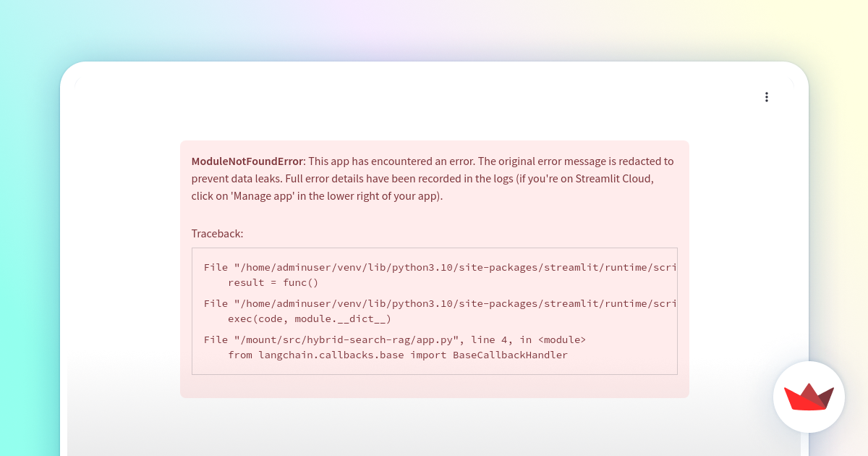Open the three-dot main menu
868x456 pixels.
click(x=766, y=97)
